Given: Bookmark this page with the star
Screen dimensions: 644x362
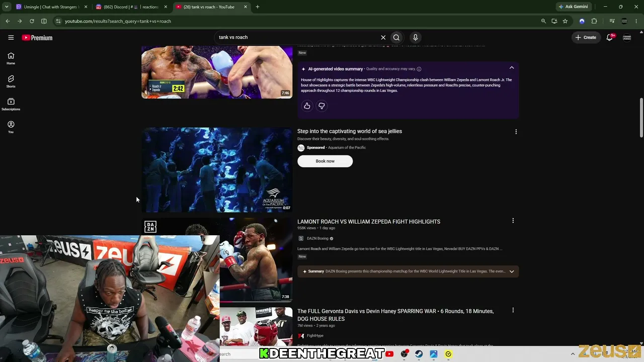Looking at the screenshot, I should click(x=565, y=21).
